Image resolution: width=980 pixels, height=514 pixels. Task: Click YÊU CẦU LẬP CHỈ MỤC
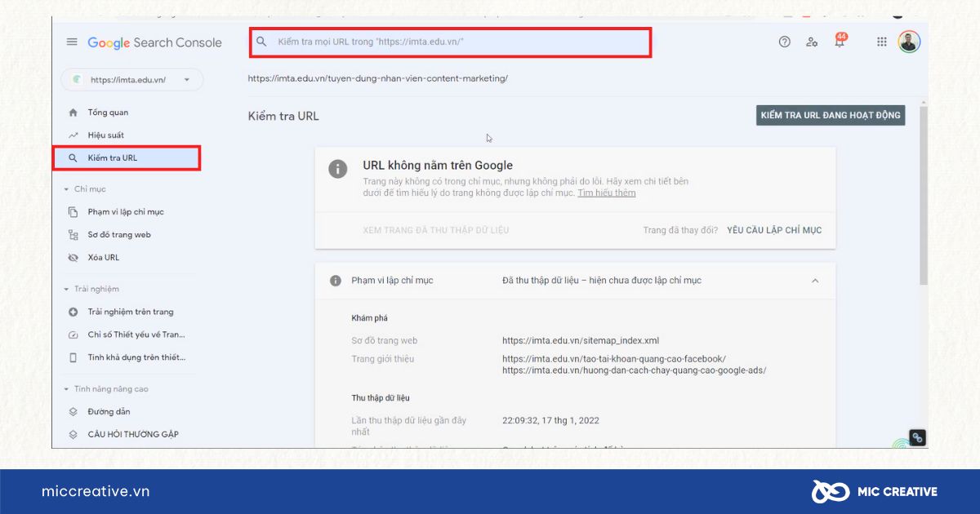(774, 230)
